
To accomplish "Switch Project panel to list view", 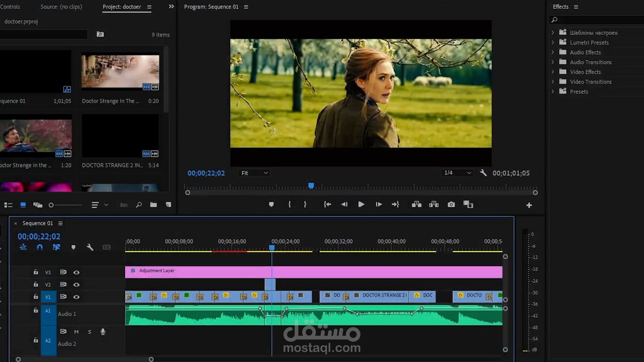I will [8, 205].
